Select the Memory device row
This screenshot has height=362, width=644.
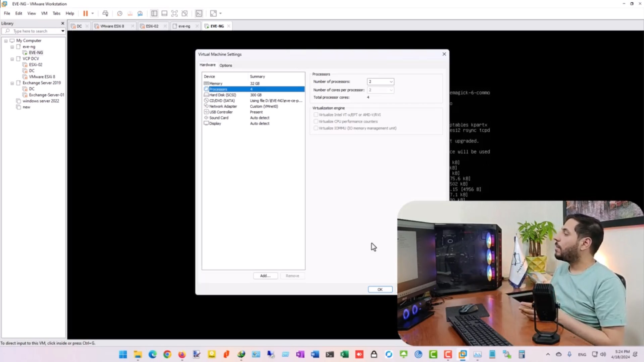click(254, 84)
